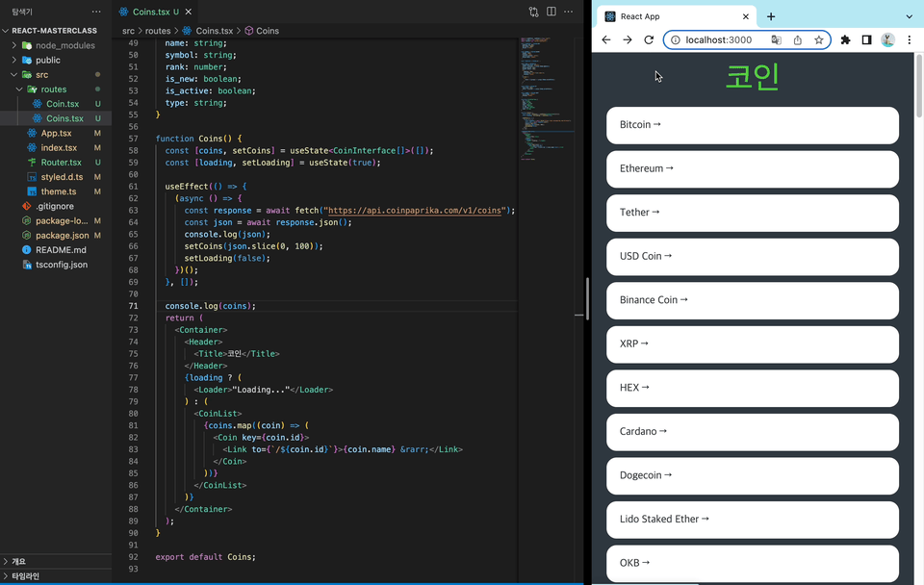Go back in the browser
Screen dimensions: 924x585
point(606,40)
